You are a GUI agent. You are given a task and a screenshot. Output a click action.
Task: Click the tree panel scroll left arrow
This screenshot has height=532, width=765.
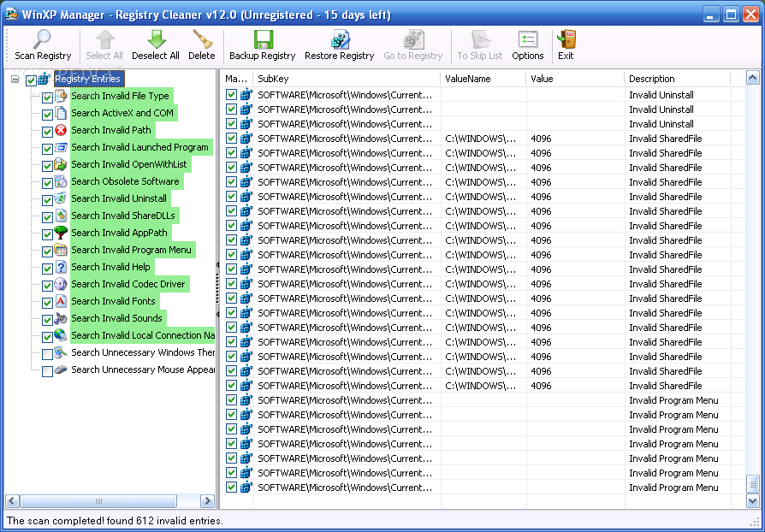(x=12, y=500)
